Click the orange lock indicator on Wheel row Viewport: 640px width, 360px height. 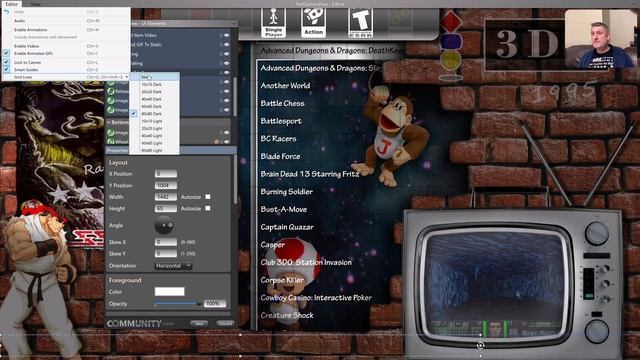217,142
